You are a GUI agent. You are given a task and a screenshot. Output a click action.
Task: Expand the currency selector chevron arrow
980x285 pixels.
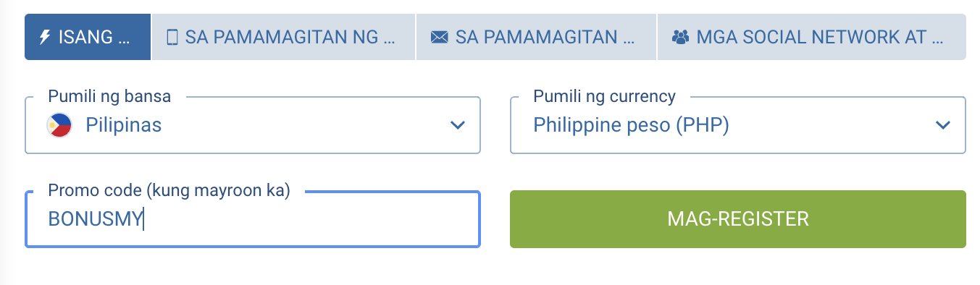pyautogui.click(x=942, y=125)
